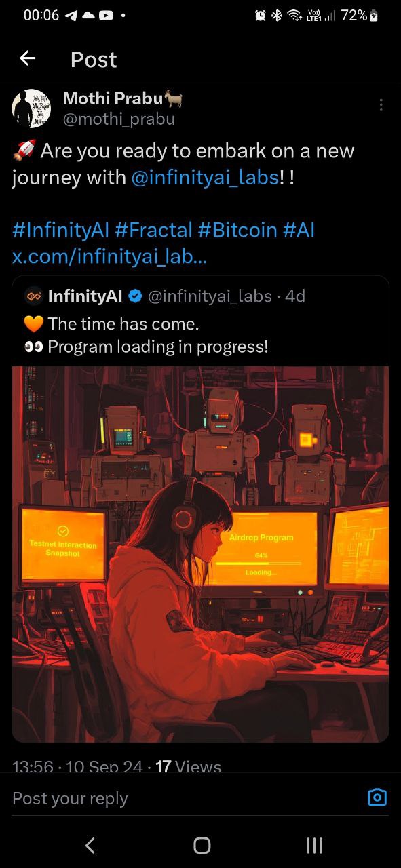Tap the camera icon in reply bar
The image size is (401, 868).
tap(377, 797)
